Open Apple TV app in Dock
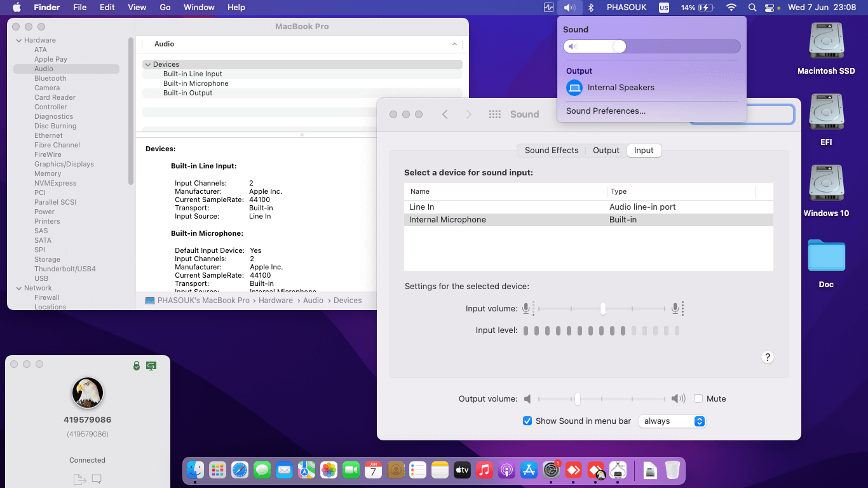 click(x=462, y=470)
